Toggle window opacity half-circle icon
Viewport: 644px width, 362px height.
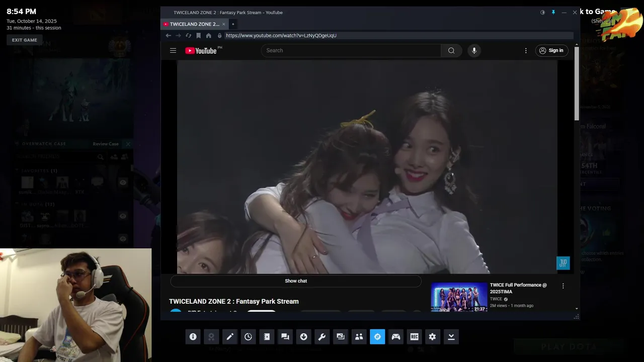[542, 13]
